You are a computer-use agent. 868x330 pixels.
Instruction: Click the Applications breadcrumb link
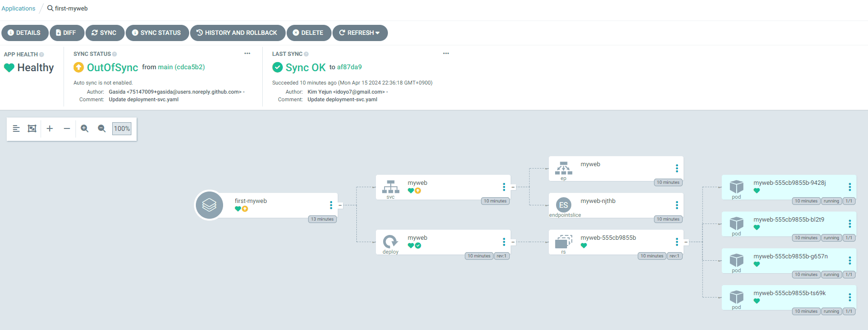19,9
